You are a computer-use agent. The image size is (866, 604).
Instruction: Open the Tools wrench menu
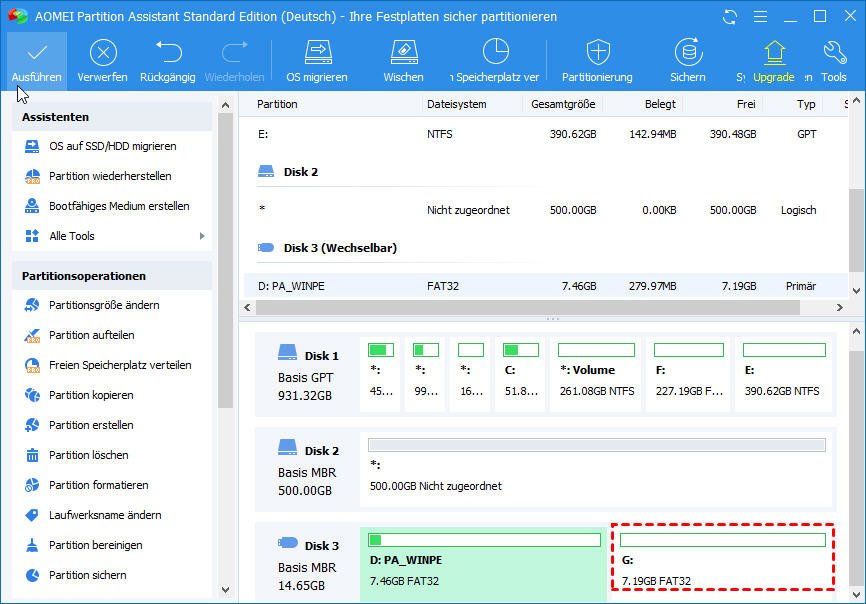click(834, 53)
